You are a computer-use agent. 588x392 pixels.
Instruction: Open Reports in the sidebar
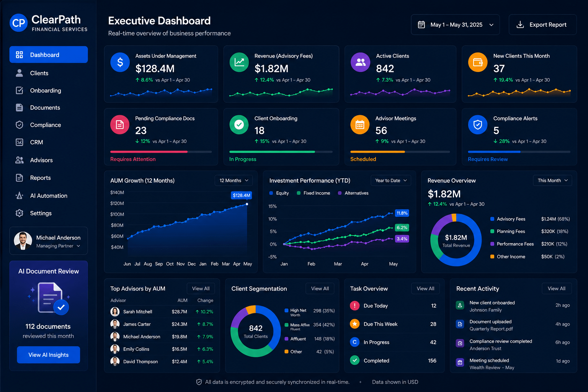(x=49, y=178)
